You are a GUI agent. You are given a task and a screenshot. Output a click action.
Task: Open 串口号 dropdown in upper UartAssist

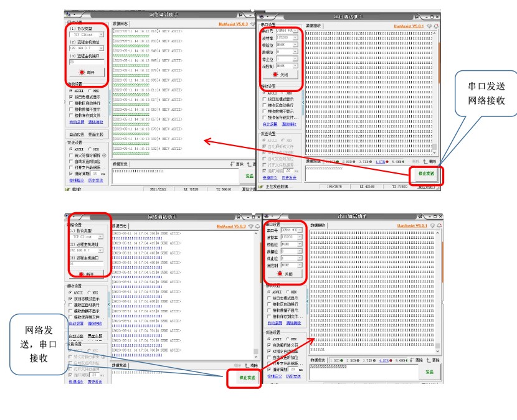295,30
